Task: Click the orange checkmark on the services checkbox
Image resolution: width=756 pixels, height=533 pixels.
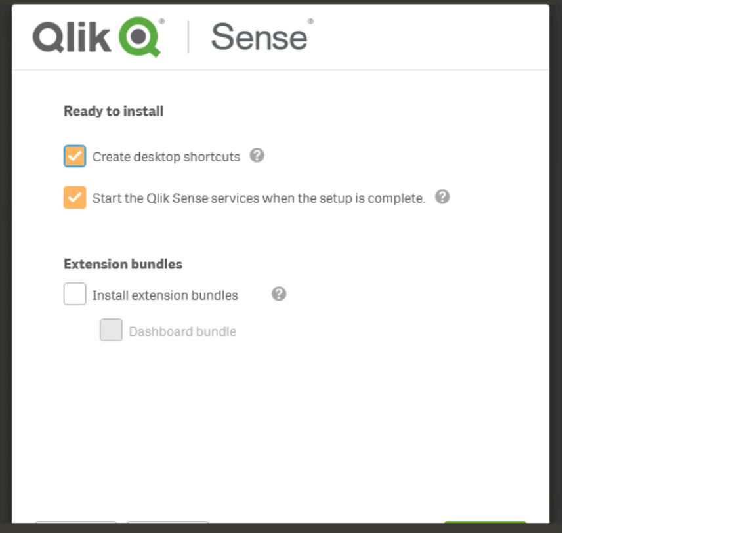Action: (x=74, y=197)
